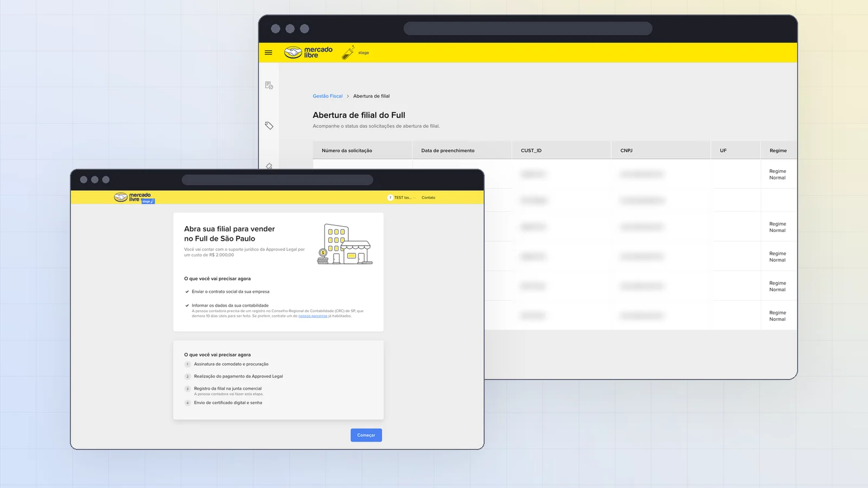Screen dimensions: 868x488
Task: Open the price tag sidebar icon
Action: click(269, 125)
